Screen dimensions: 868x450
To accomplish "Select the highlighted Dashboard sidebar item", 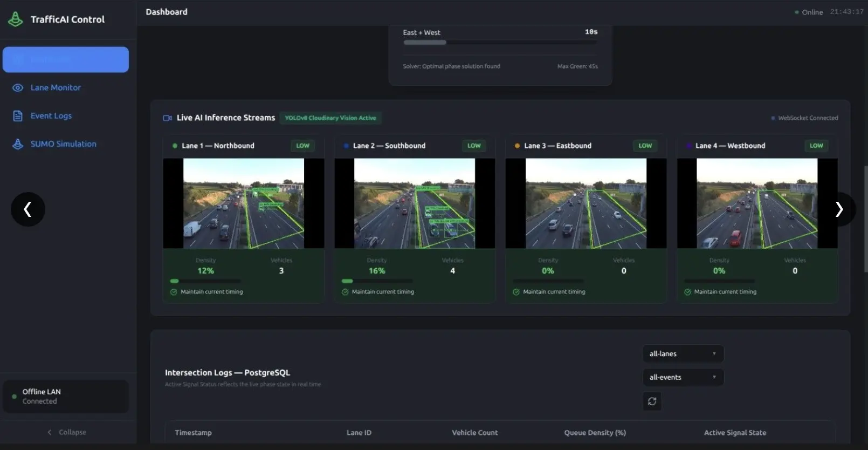I will pos(66,59).
